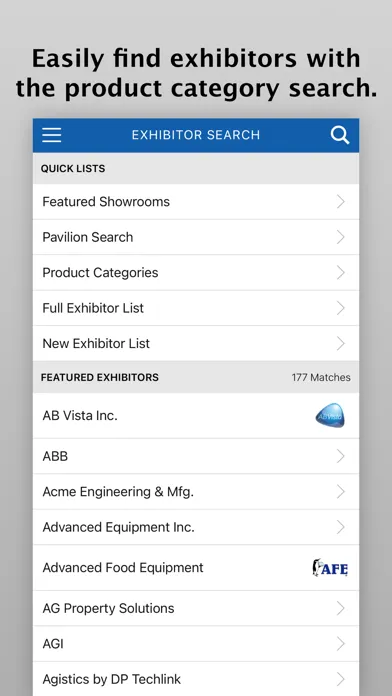Expand Pavilion Search chevron
Viewport: 392px width, 696px height.
[x=341, y=237]
